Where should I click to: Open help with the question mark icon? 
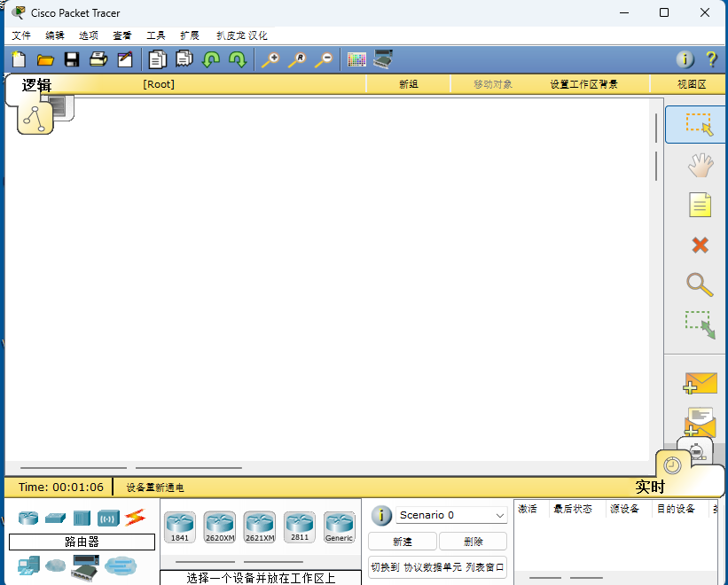[711, 59]
